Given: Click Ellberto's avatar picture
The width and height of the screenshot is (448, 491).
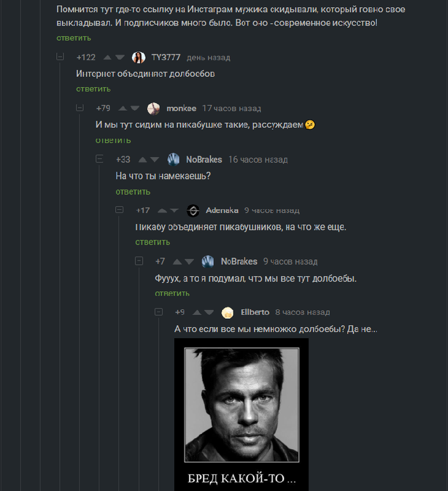Looking at the screenshot, I should pyautogui.click(x=227, y=312).
